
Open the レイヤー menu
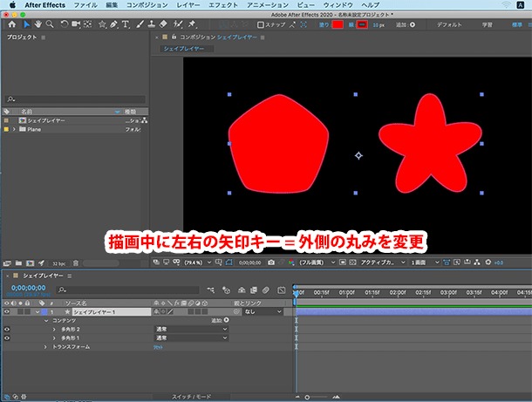[188, 5]
